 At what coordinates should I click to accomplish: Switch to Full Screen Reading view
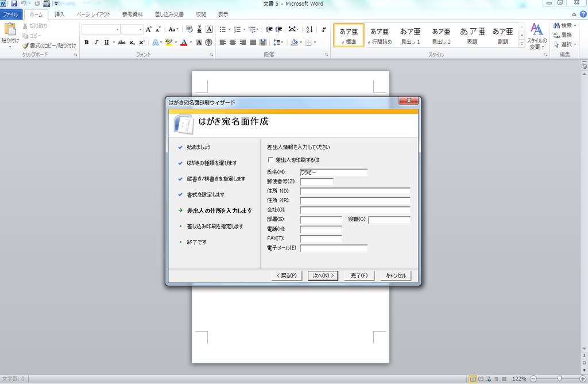point(481,379)
